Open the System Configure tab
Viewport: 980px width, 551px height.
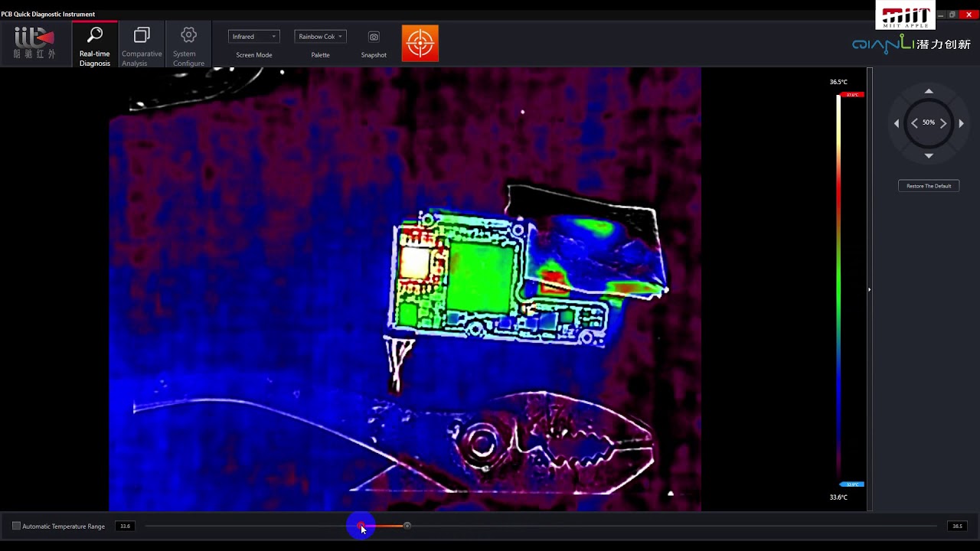(x=188, y=45)
